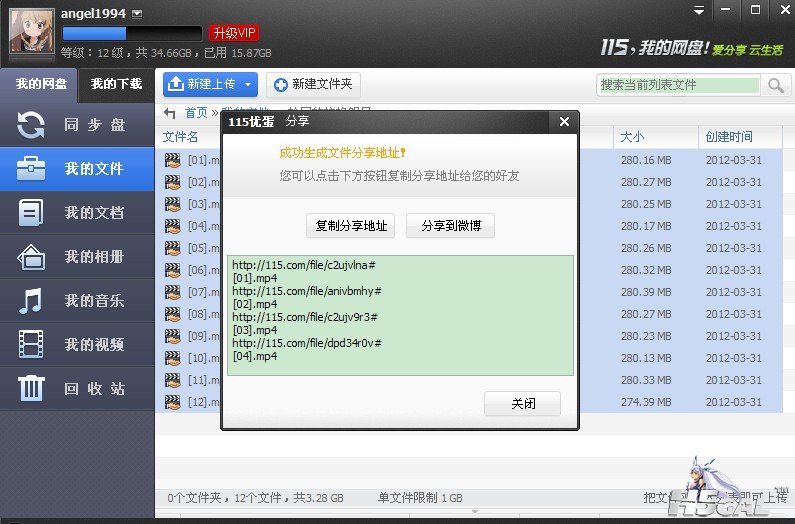Click the search current list input field
Screen dimensions: 795x524
point(678,85)
